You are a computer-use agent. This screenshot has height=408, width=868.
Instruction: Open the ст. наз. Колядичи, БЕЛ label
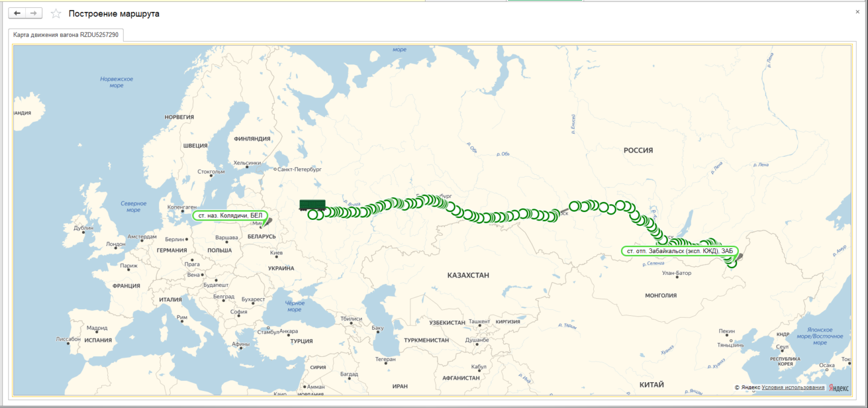[x=231, y=215]
